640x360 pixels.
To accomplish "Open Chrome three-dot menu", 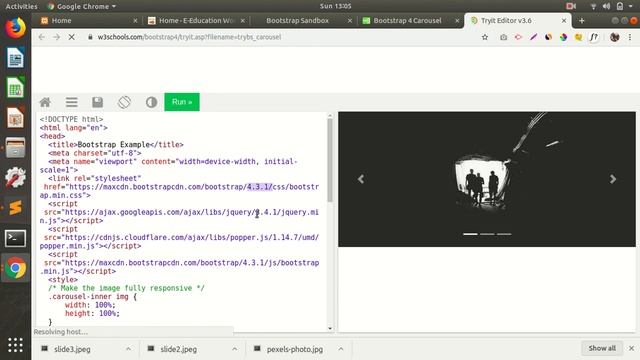I will tap(630, 37).
